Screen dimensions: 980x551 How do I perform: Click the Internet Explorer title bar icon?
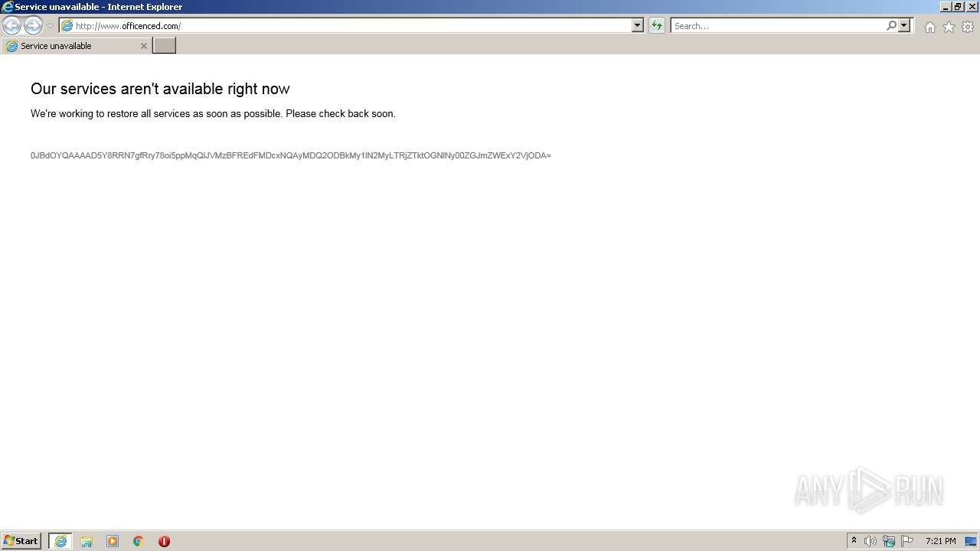[x=8, y=7]
